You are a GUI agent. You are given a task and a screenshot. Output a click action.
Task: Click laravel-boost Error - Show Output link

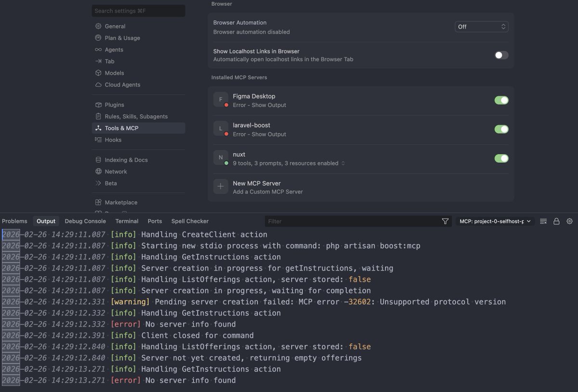click(259, 134)
